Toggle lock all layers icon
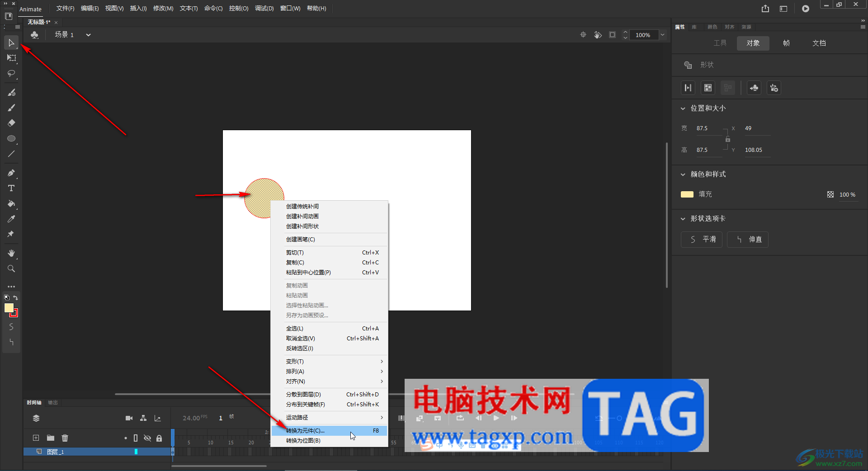868x471 pixels. [159, 438]
